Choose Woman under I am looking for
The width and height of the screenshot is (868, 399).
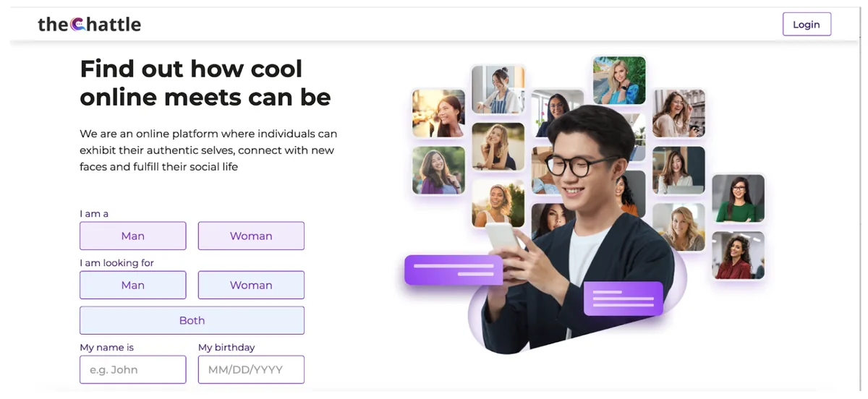[x=251, y=285]
